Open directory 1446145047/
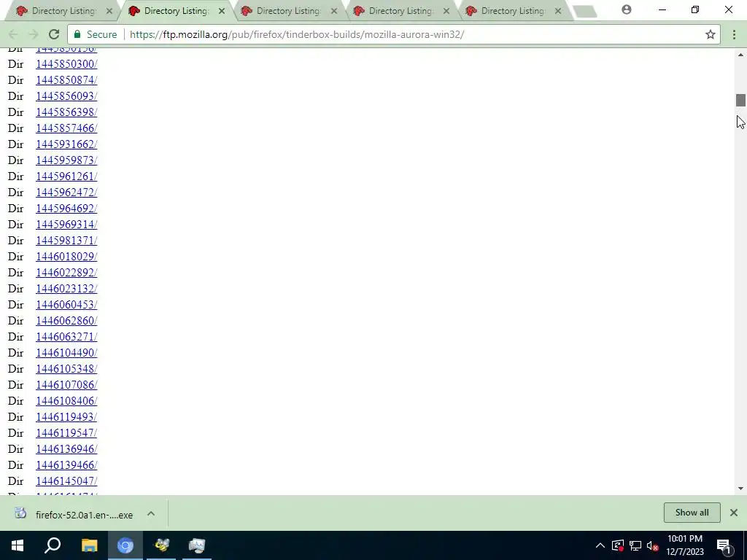Screen dimensions: 747x560 click(66, 481)
